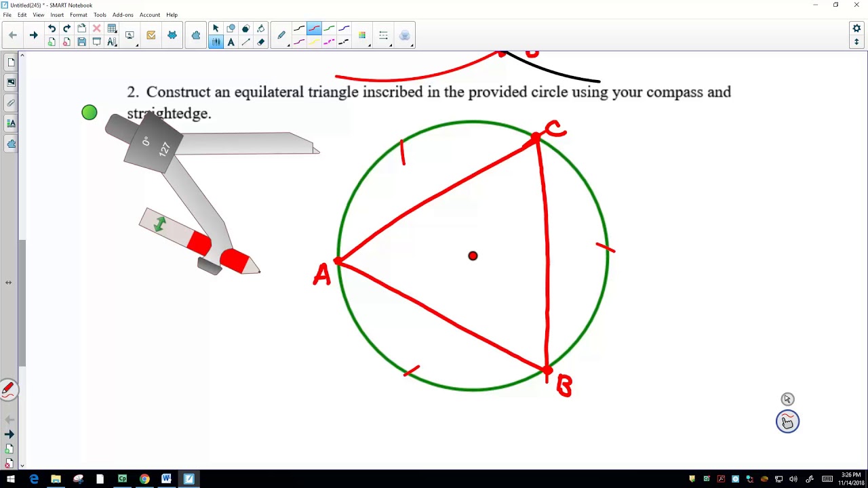Open Add-ons puzzle tab in sidebar
Screen dimensions: 868x488
click(11, 144)
